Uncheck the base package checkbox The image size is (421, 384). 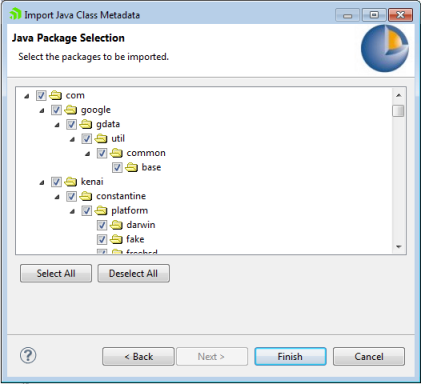tap(117, 167)
